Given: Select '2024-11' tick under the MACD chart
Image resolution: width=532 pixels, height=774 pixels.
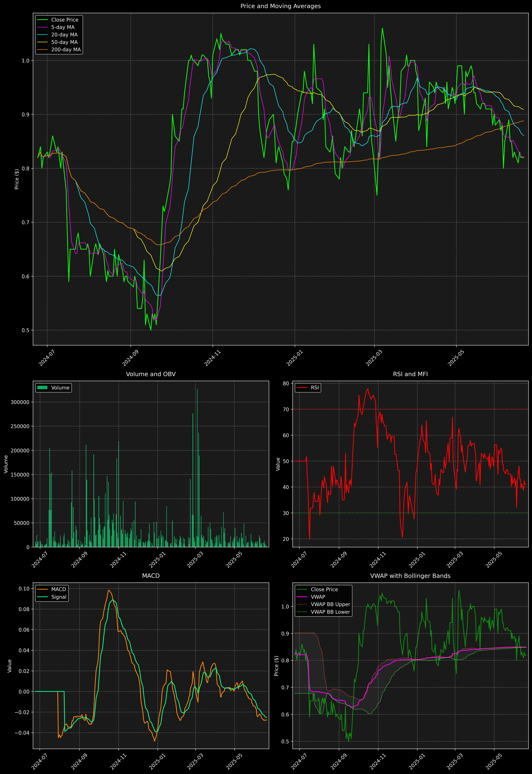Looking at the screenshot, I should pos(118,761).
